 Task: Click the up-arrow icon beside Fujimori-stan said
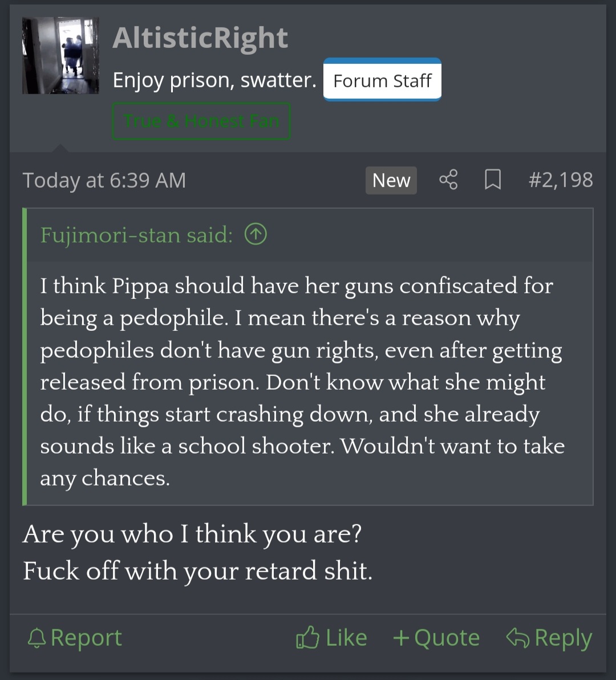tap(256, 234)
